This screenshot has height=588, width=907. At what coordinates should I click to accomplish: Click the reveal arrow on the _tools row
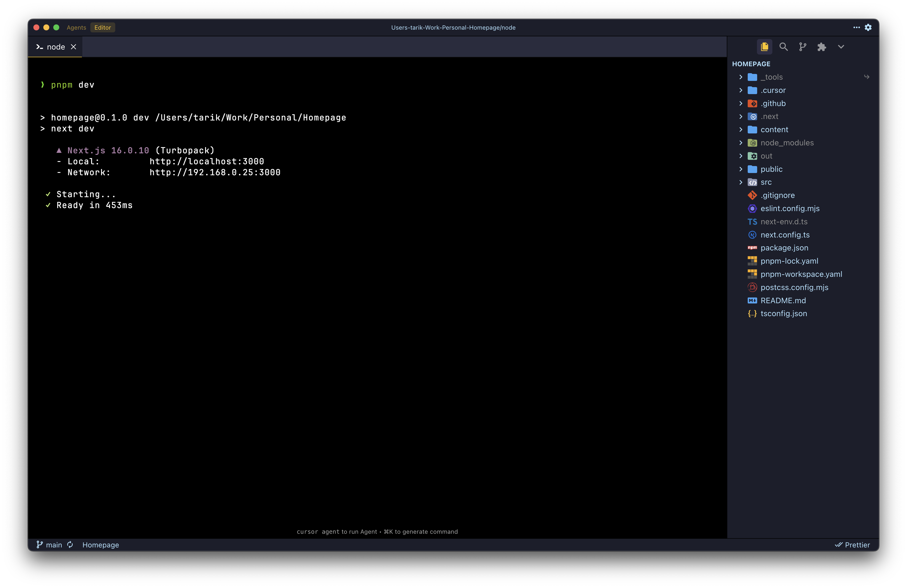[x=867, y=77]
